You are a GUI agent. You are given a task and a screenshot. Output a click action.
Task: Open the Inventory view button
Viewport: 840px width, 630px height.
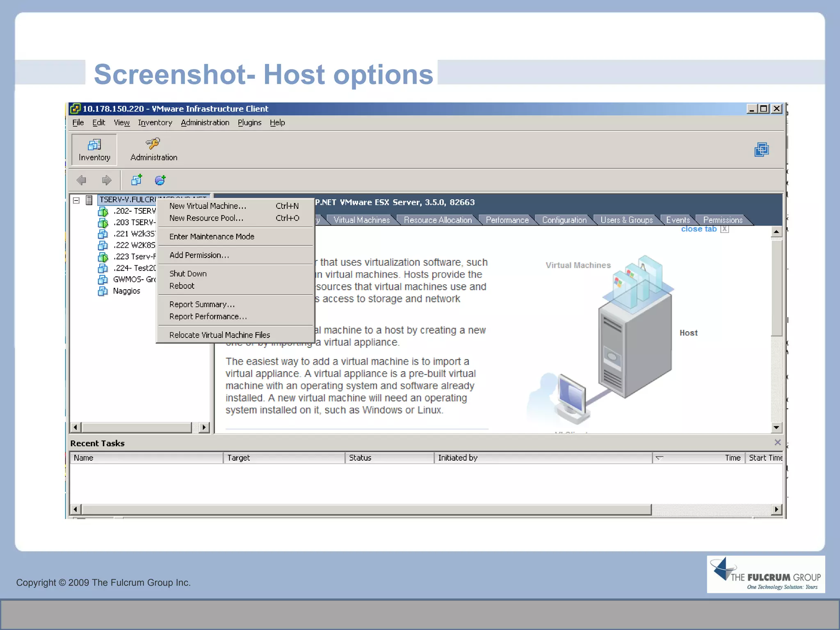94,150
